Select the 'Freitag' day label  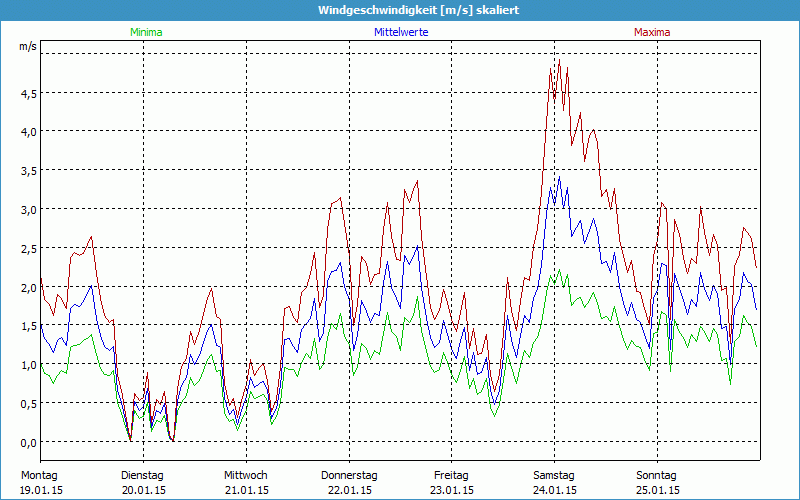[x=451, y=475]
